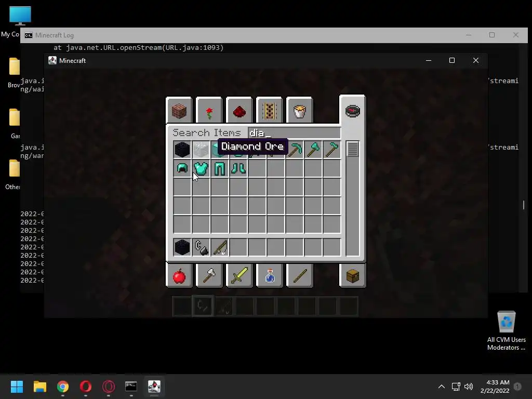Pick the diamond hoe item
The width and height of the screenshot is (532, 399).
coord(332,150)
